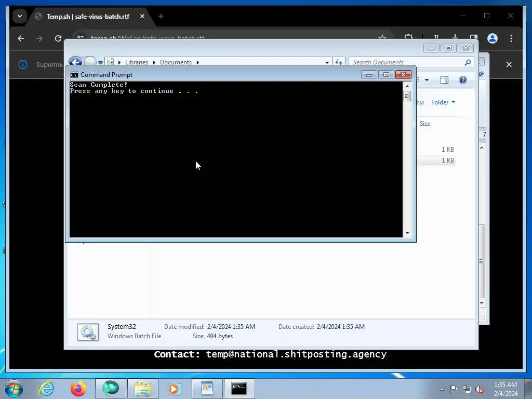Refresh the Documents folder view
Screen dimensions: 532x399
[x=339, y=62]
